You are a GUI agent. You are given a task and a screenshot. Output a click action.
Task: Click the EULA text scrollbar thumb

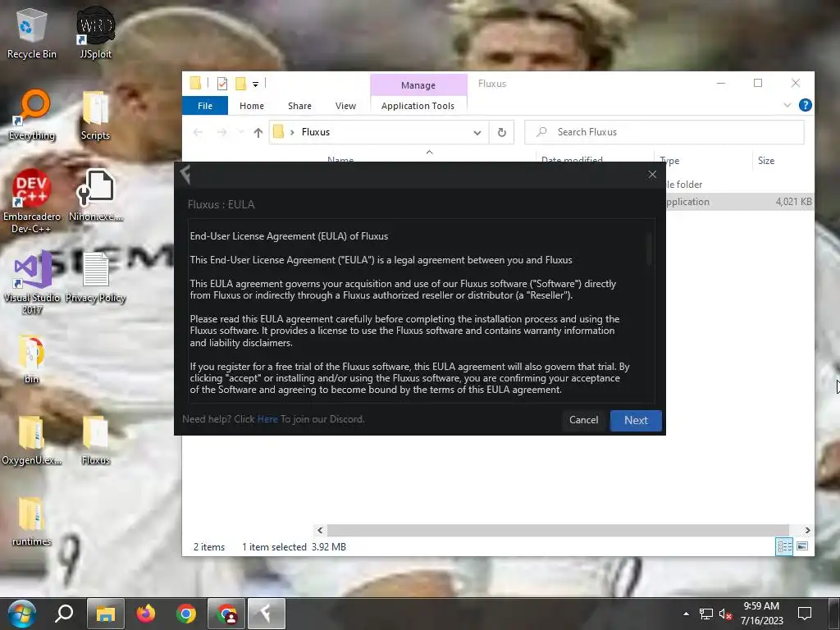tap(649, 249)
